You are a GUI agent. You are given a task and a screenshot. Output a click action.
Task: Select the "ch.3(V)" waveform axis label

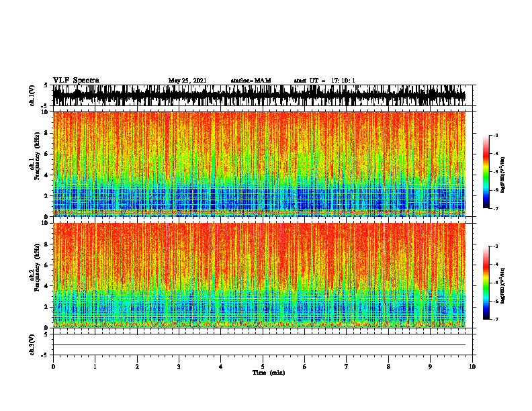[32, 345]
